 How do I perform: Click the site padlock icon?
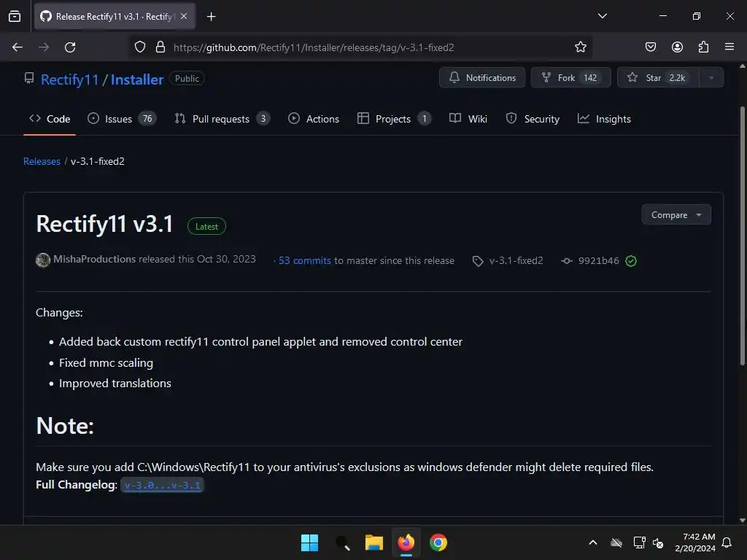click(160, 47)
